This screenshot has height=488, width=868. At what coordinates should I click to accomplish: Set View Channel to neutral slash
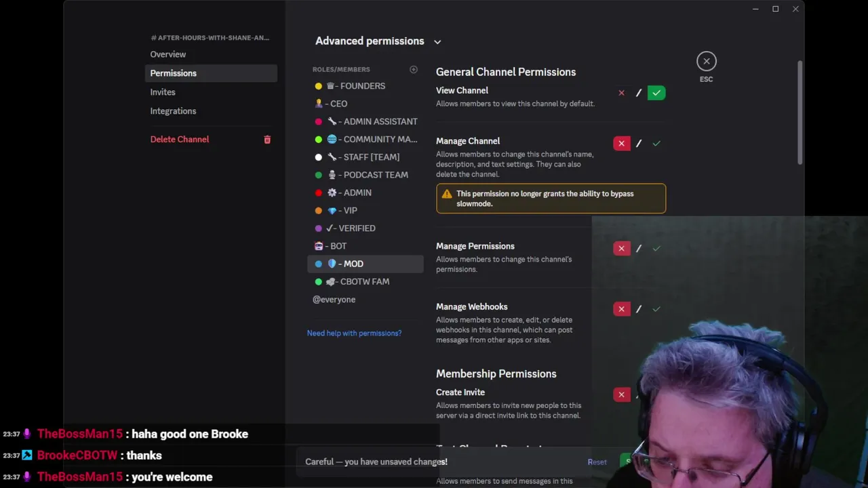[x=639, y=93]
